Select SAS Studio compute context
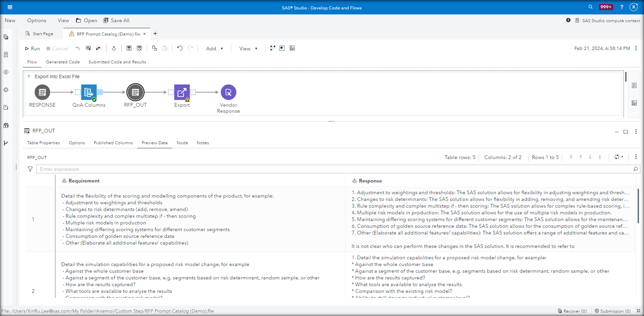The height and width of the screenshot is (316, 644). coord(608,20)
